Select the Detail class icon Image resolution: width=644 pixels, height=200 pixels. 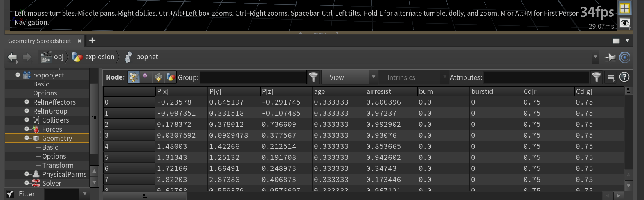[x=171, y=77]
